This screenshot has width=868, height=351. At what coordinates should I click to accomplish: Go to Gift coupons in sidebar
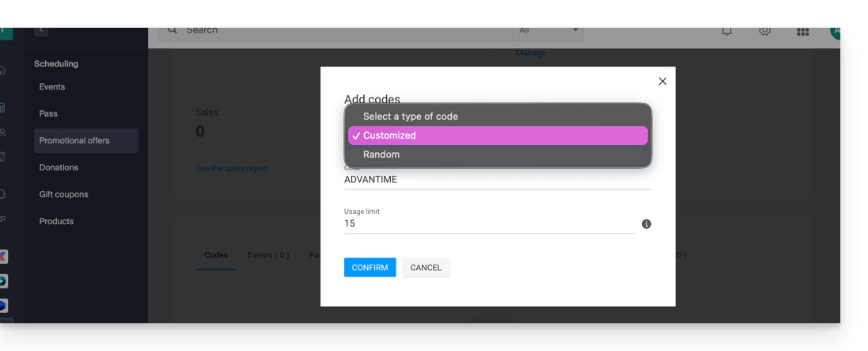point(63,195)
